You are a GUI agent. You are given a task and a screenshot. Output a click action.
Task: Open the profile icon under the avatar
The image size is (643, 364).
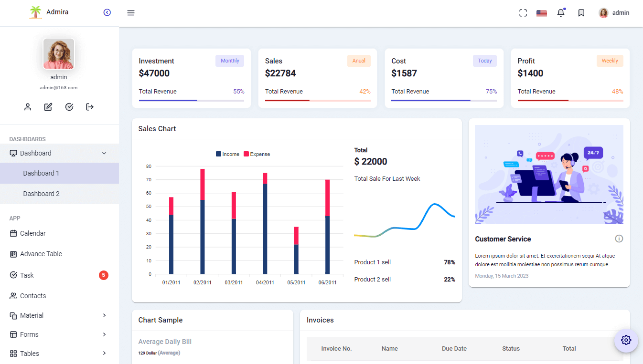28,107
